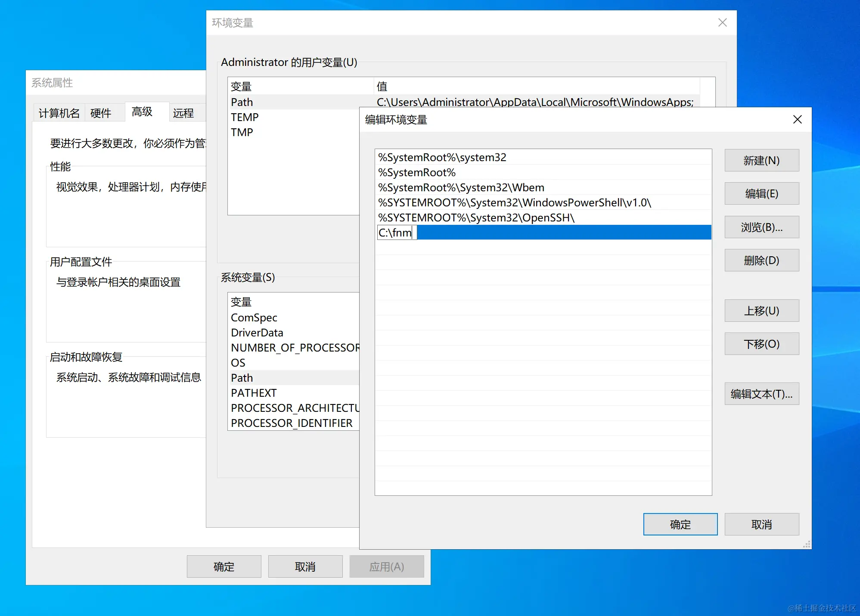Screen dimensions: 860x616
Task: Move entry up with 上移(U)
Action: (761, 311)
